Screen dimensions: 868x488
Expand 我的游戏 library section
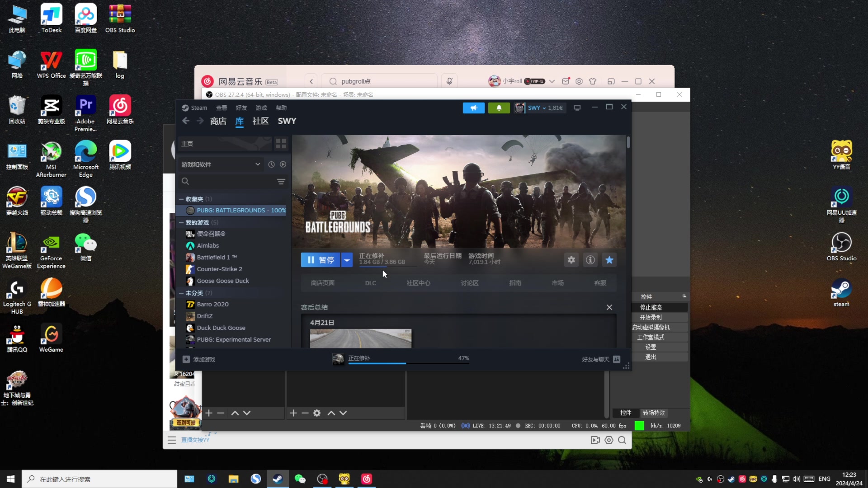[x=183, y=222]
